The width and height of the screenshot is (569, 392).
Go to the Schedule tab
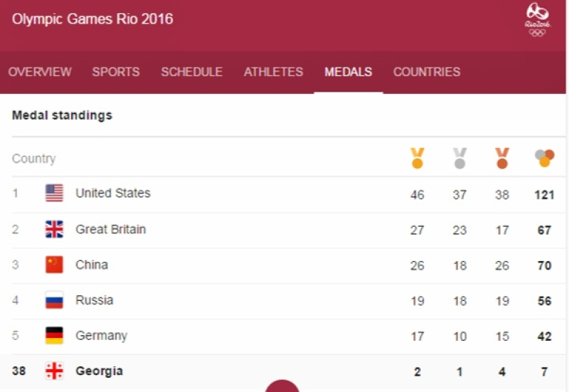pos(191,72)
